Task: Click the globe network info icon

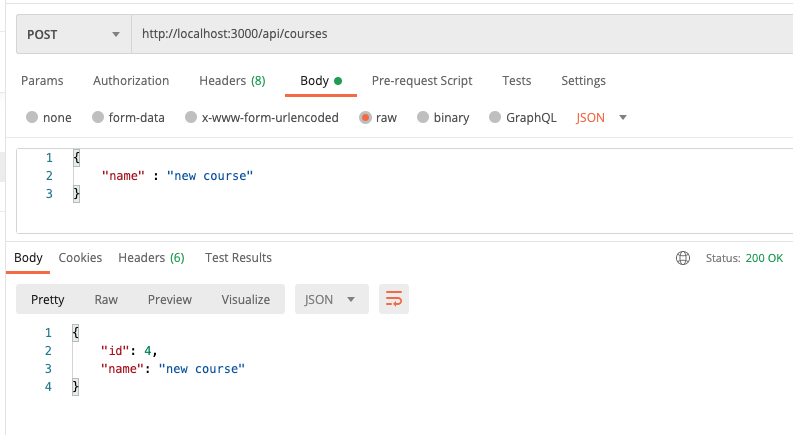Action: (x=683, y=258)
